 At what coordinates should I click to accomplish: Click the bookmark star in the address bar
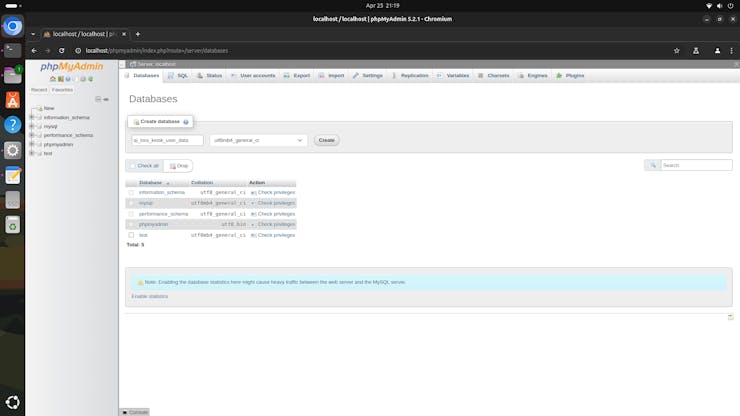point(677,51)
